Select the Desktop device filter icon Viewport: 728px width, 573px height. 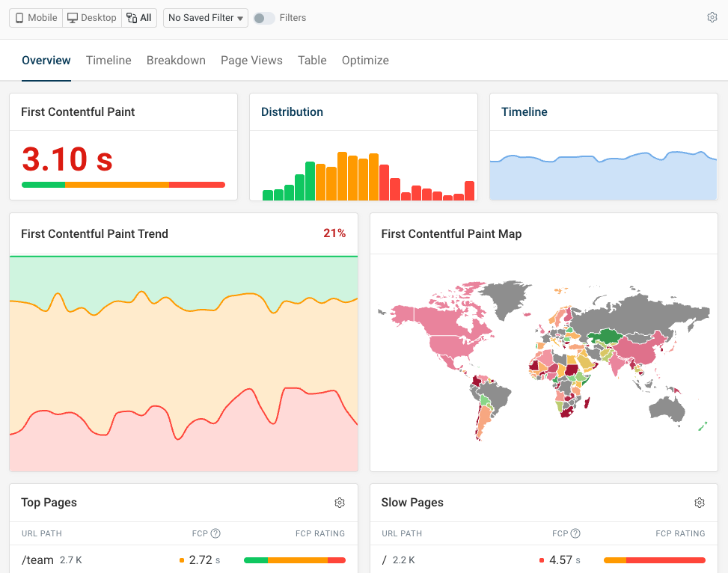coord(71,17)
